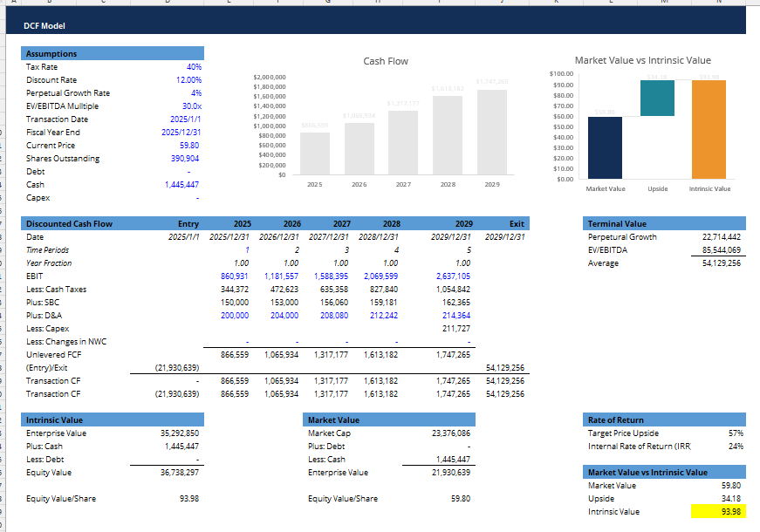Viewport: 760px width, 532px height.
Task: Select intrinsic Equity Value 36,738,297
Action: point(180,473)
